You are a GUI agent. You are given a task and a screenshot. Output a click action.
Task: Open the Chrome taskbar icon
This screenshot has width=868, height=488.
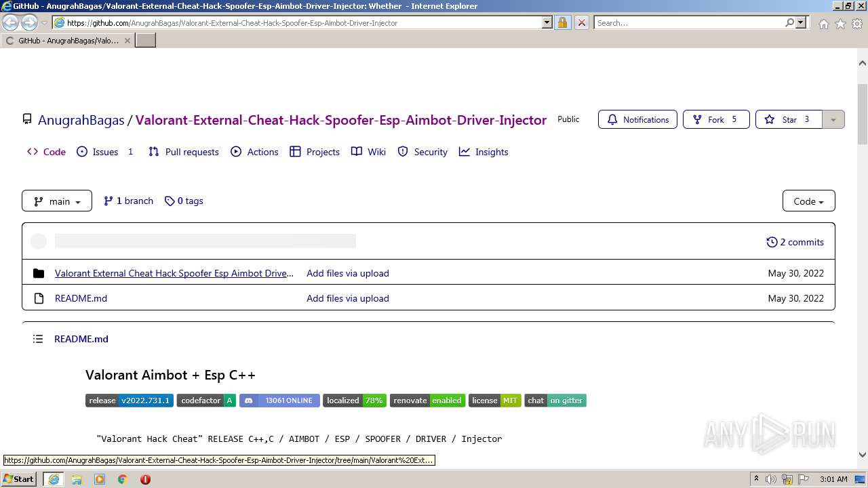[122, 479]
